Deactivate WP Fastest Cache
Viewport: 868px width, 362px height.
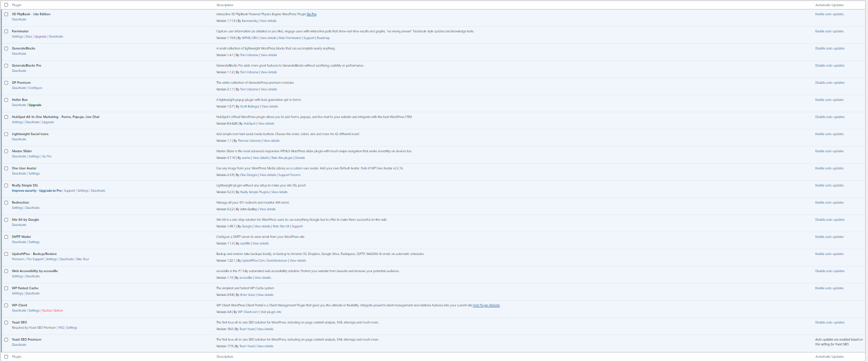point(32,294)
